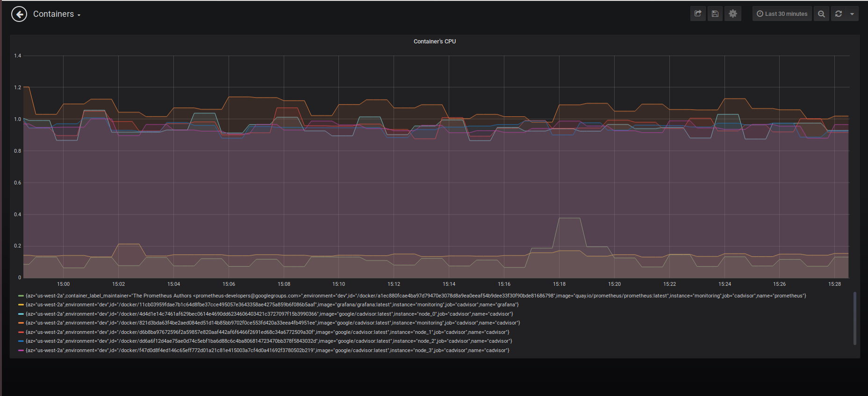Click the yellow grafana legend color swatch
This screenshot has width=868, height=396.
[21, 304]
